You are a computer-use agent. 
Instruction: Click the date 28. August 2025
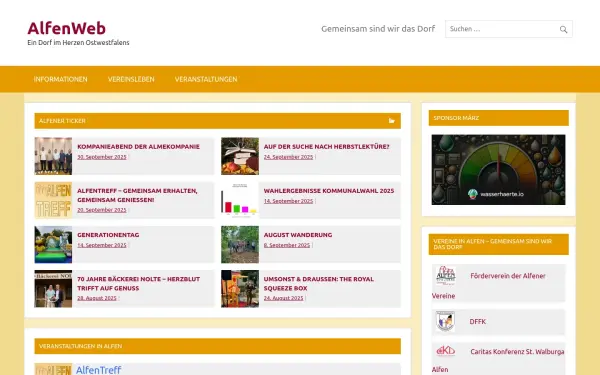click(97, 298)
